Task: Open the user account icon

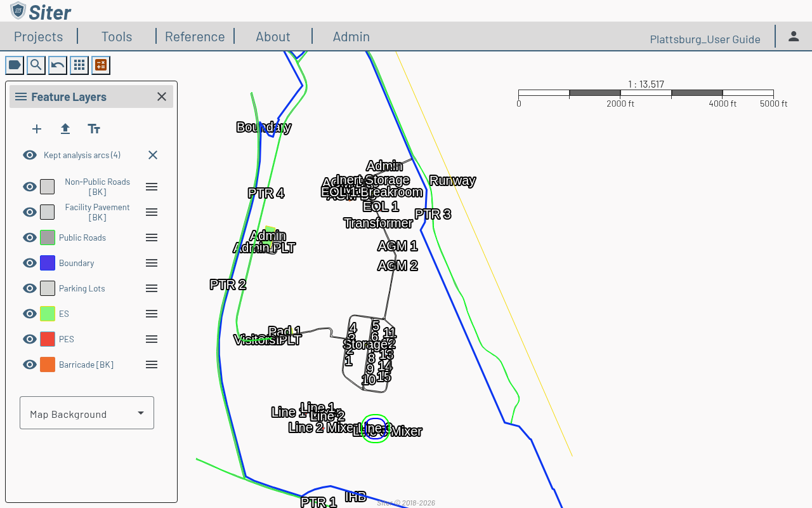Action: click(x=794, y=36)
